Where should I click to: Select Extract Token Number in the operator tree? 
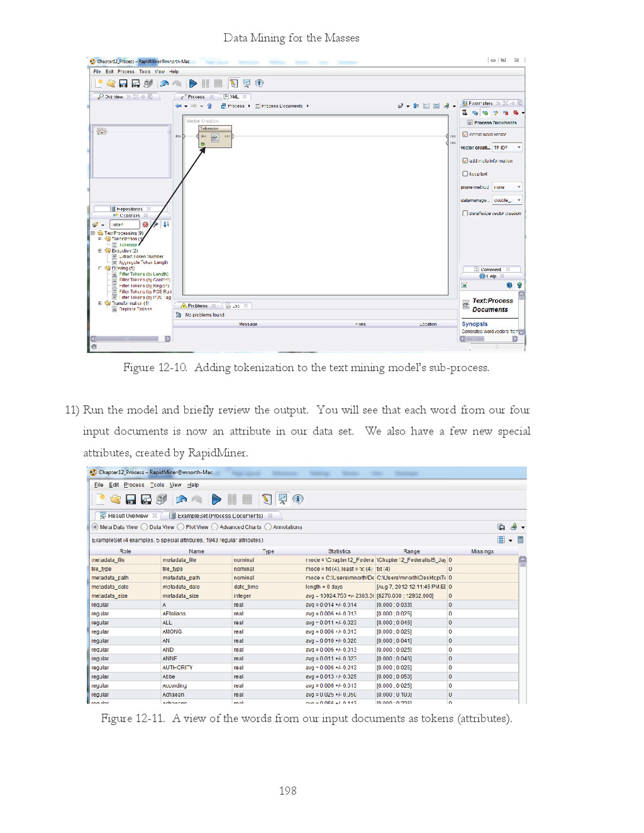[141, 257]
